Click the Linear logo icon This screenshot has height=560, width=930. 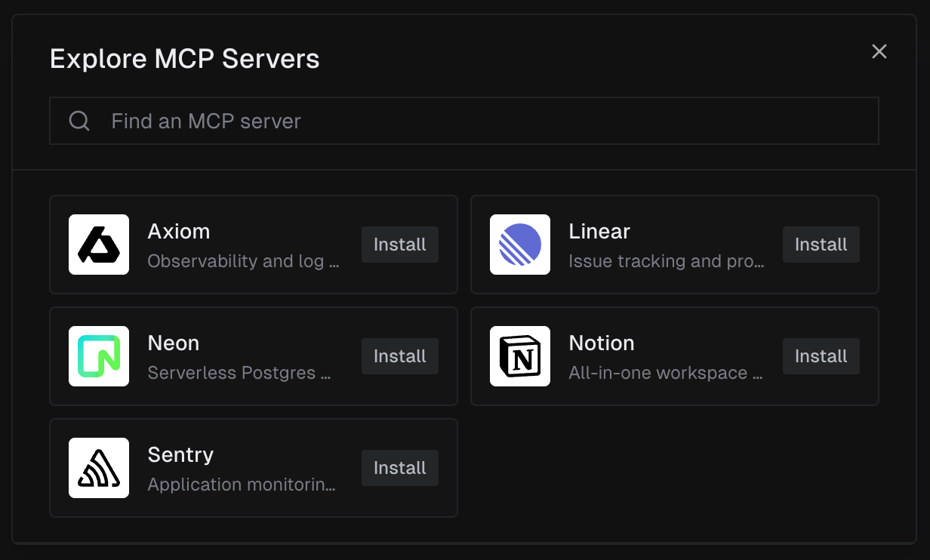(520, 245)
